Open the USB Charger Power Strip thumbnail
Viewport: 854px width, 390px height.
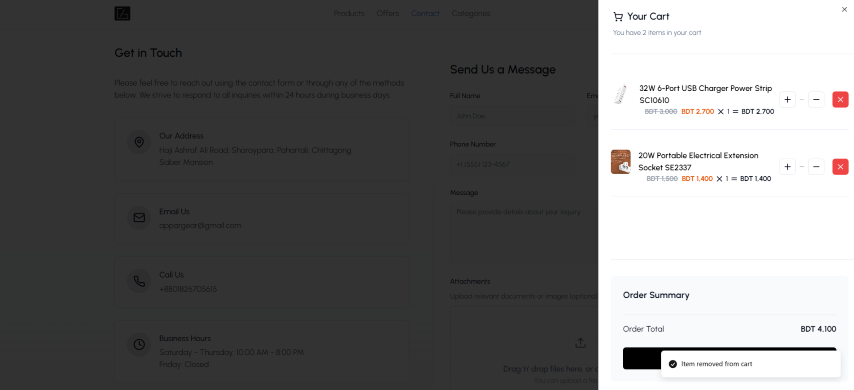620,95
